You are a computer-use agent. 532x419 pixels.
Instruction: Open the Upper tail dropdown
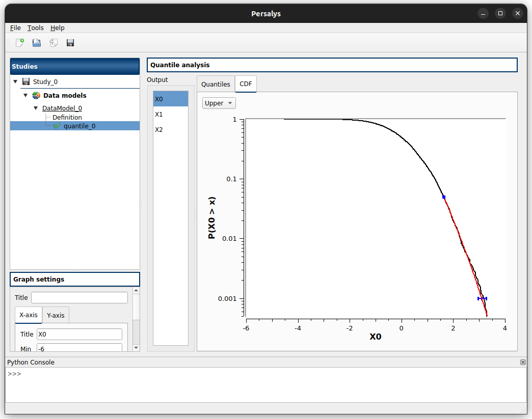pos(219,103)
